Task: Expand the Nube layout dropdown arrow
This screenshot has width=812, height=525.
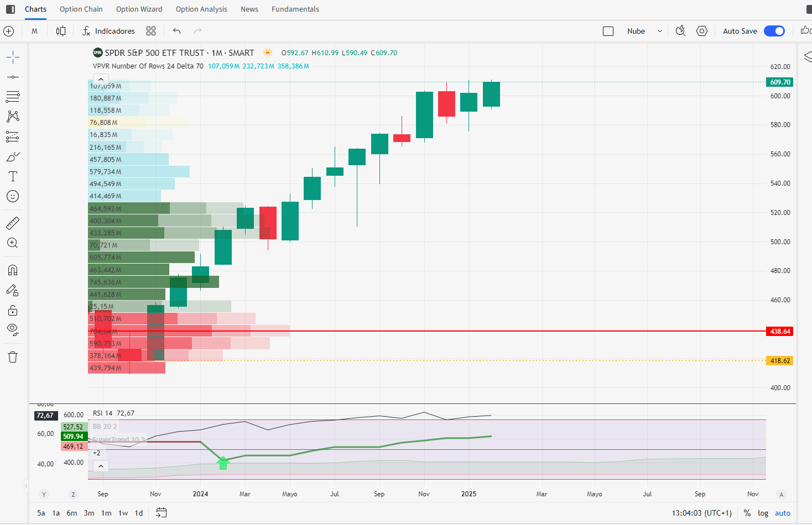Action: coord(660,31)
